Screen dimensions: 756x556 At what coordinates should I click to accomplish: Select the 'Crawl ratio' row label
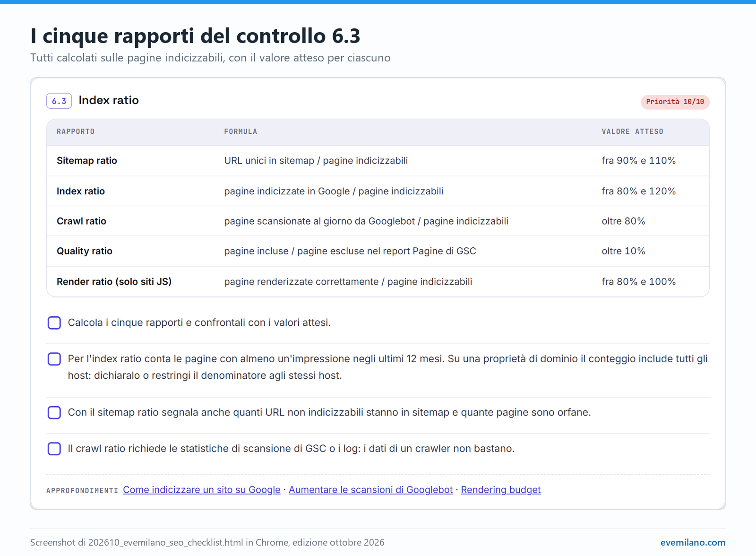pos(81,221)
